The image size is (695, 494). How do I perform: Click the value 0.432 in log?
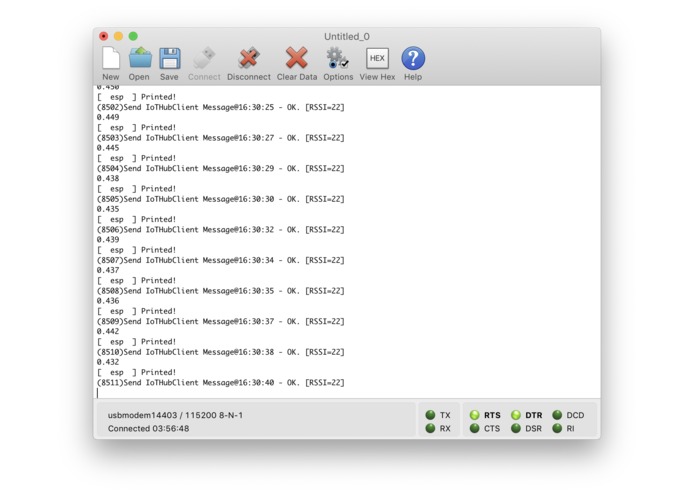coord(108,362)
